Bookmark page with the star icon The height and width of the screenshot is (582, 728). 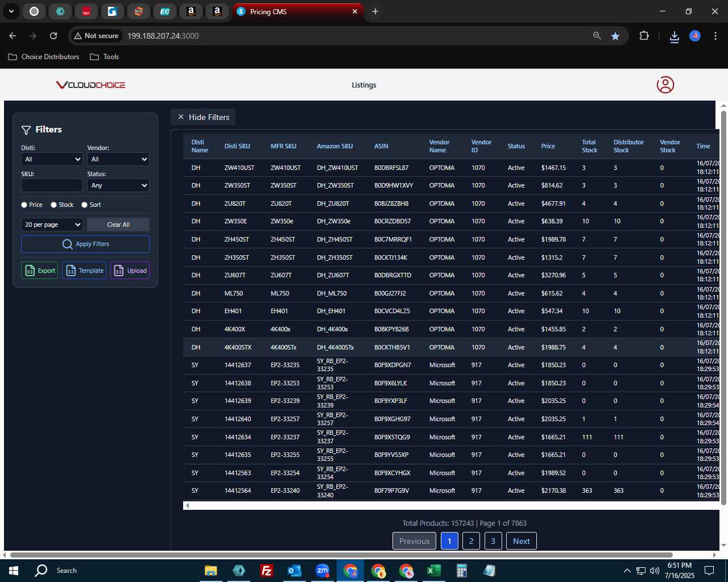tap(615, 36)
